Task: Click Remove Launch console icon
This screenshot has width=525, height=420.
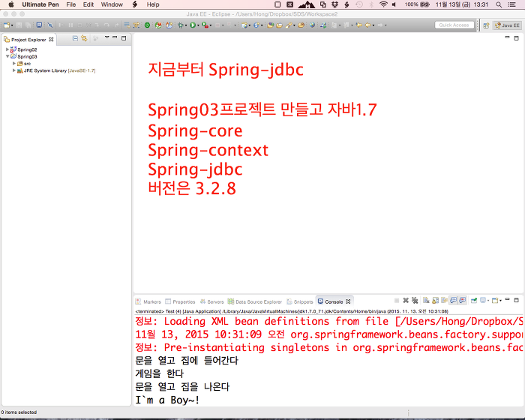Action: [x=406, y=301]
